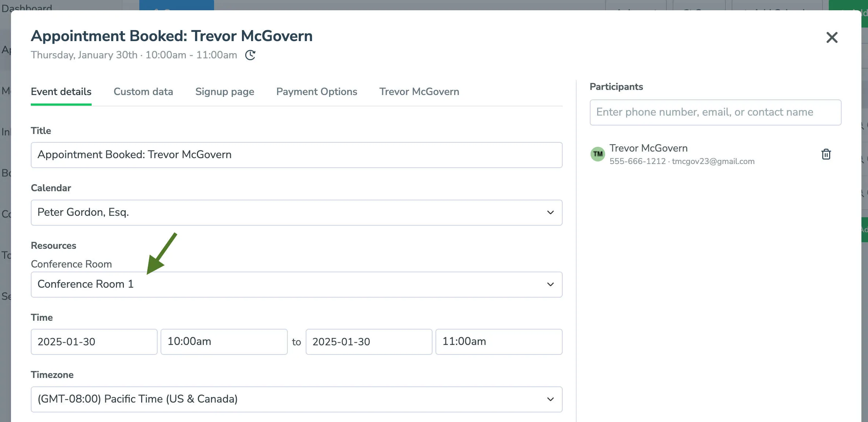Switch to the Signup page tab

click(x=225, y=92)
